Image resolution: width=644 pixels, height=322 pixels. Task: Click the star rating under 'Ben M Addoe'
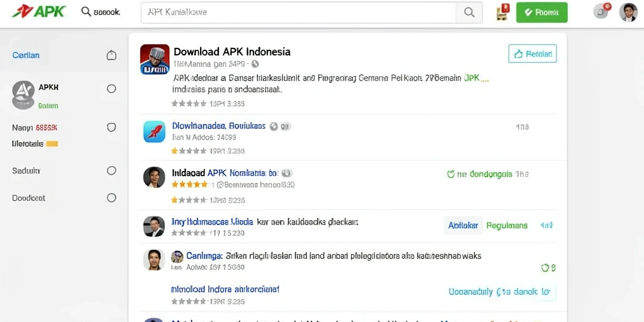point(189,151)
